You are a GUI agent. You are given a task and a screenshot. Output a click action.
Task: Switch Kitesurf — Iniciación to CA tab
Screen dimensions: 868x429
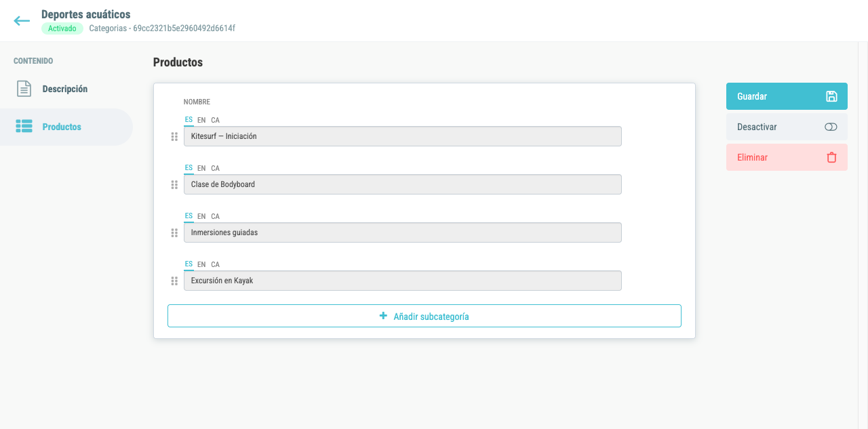click(x=215, y=121)
